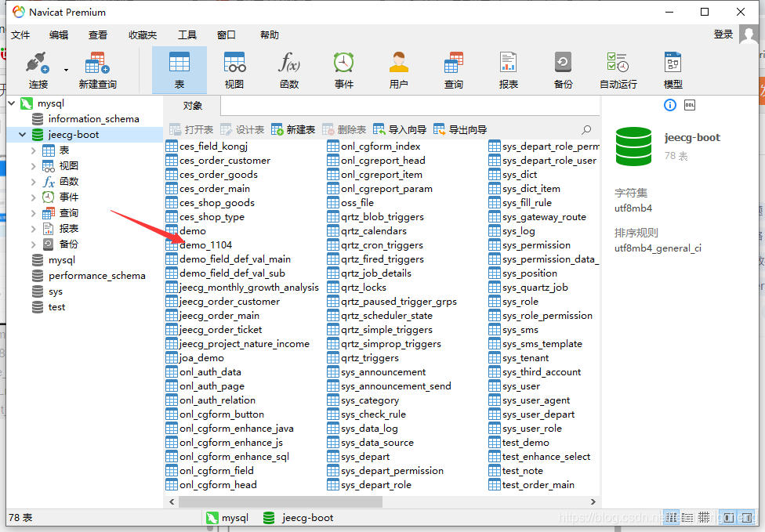
Task: Open the 模型 model toolbar button
Action: pos(673,71)
